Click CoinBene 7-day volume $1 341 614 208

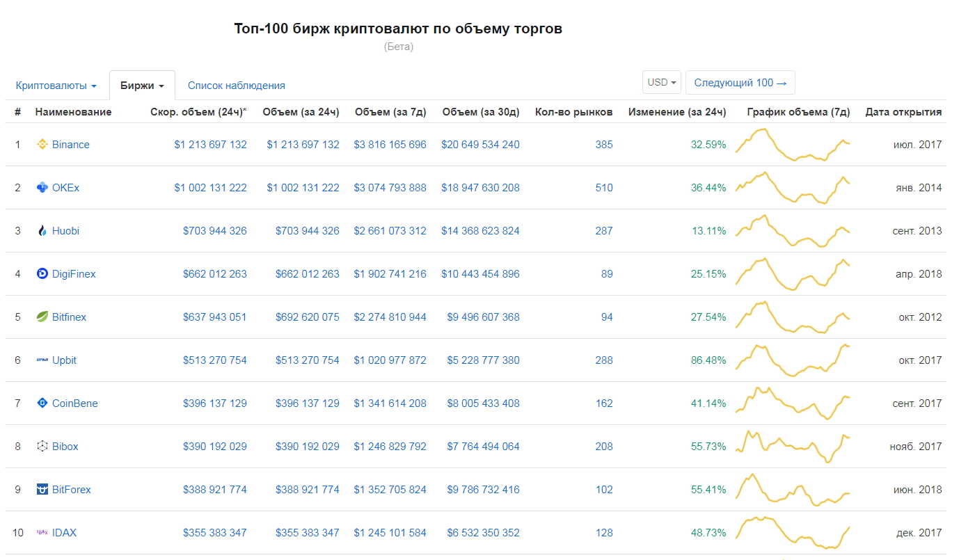click(x=390, y=403)
